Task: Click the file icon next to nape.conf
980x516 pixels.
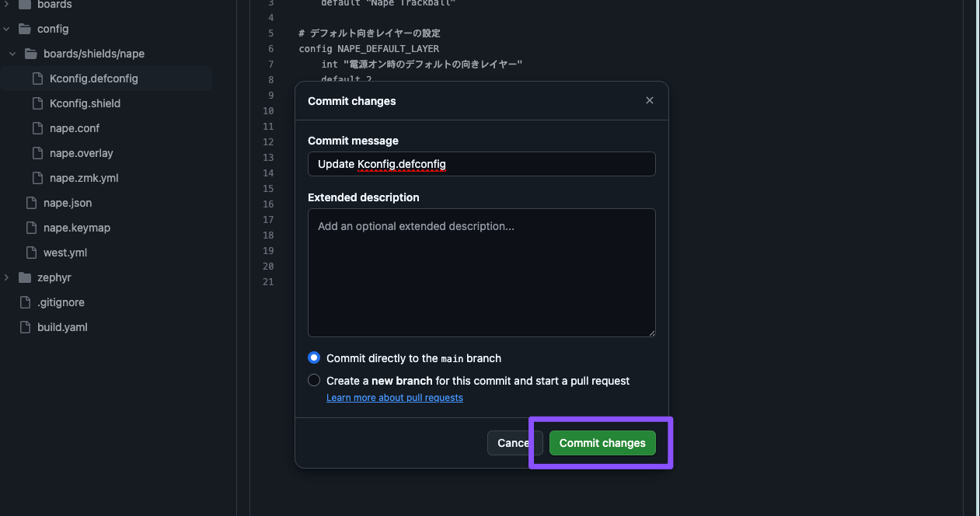Action: (37, 128)
